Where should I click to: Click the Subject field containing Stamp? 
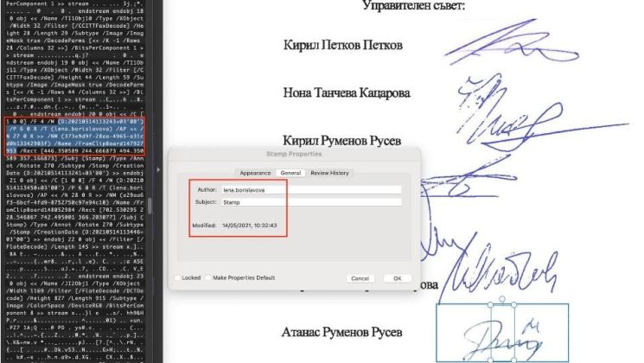(312, 202)
